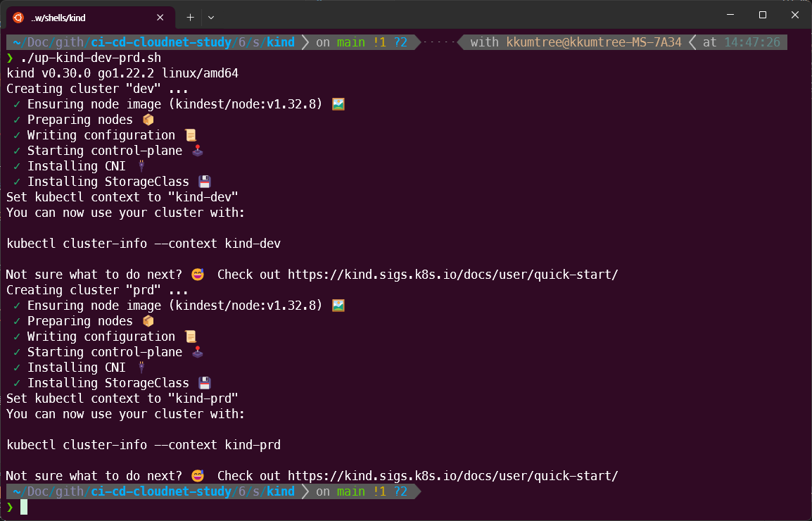
Task: Click the ./up-kind-dev-prd.sh command text
Action: point(91,58)
